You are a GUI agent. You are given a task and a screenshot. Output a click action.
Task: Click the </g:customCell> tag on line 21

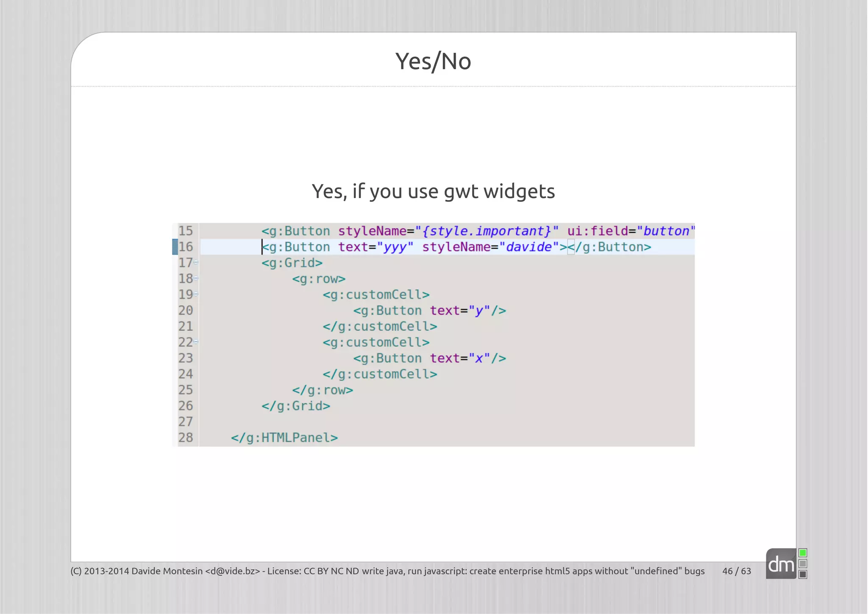coord(380,327)
